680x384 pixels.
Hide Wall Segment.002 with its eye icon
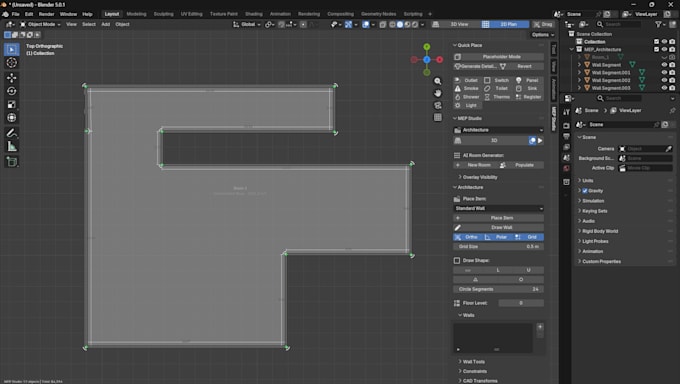pos(664,80)
